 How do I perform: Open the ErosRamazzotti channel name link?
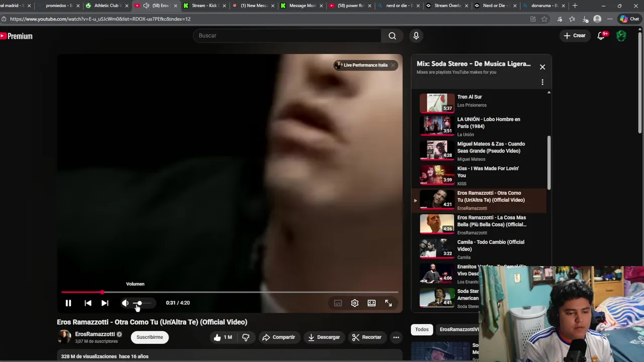95,334
